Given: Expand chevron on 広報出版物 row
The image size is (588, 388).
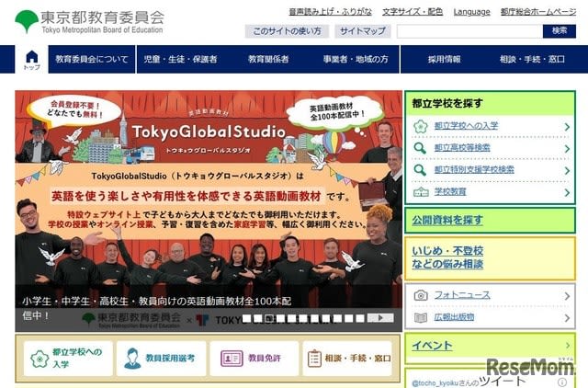Looking at the screenshot, I should 567,318.
